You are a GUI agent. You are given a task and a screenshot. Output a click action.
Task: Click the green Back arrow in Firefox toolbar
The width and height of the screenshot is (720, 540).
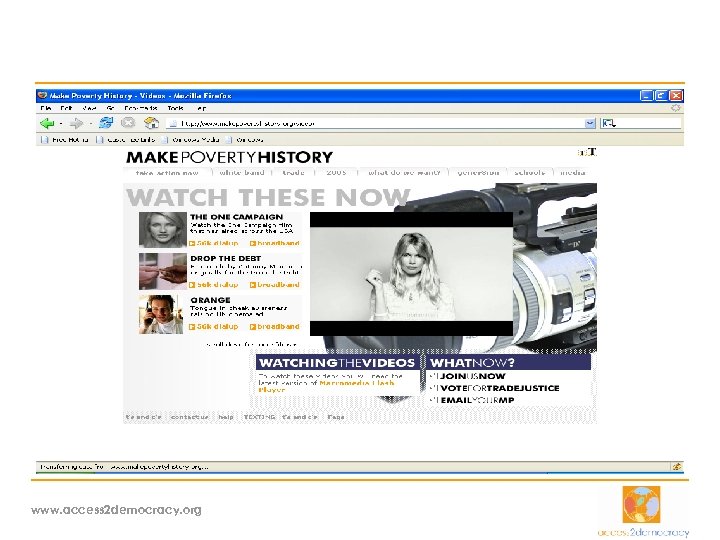tap(47, 123)
